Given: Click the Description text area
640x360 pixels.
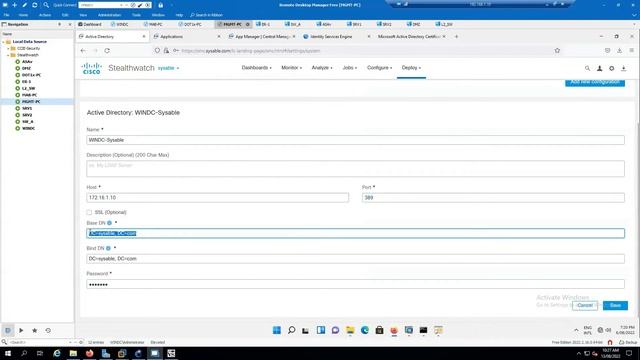Looking at the screenshot, I should [355, 169].
